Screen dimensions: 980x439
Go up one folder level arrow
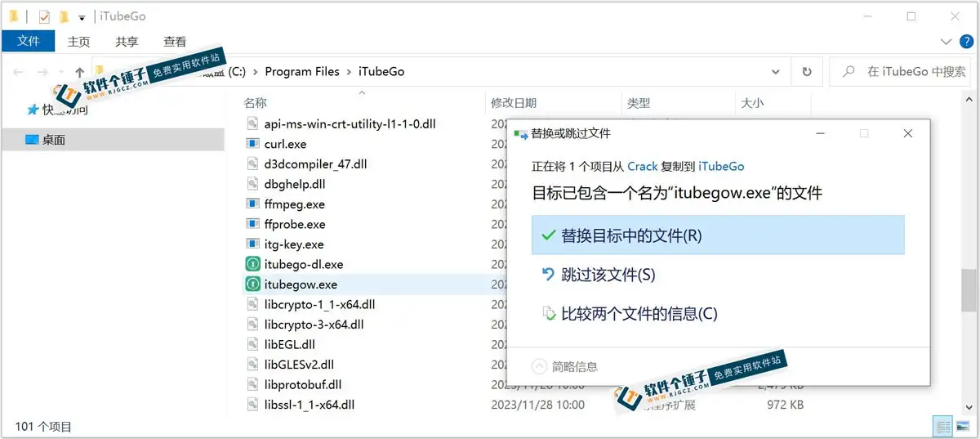click(x=79, y=72)
